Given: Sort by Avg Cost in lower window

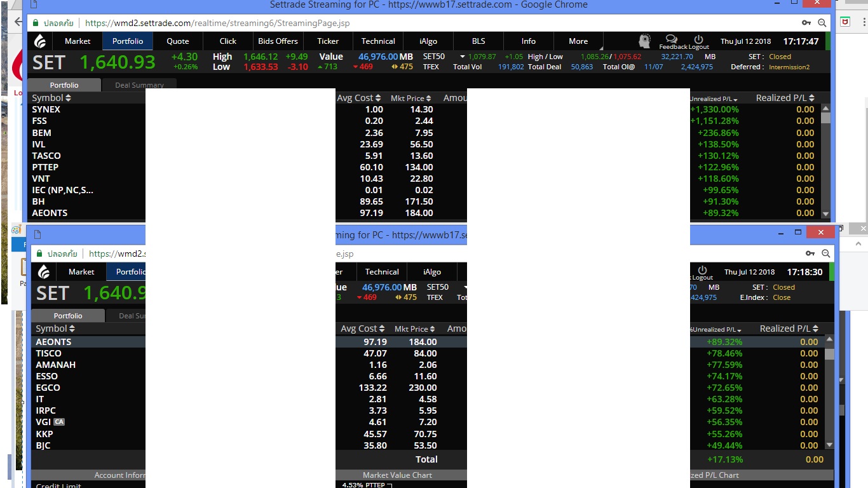Looking at the screenshot, I should tap(363, 329).
